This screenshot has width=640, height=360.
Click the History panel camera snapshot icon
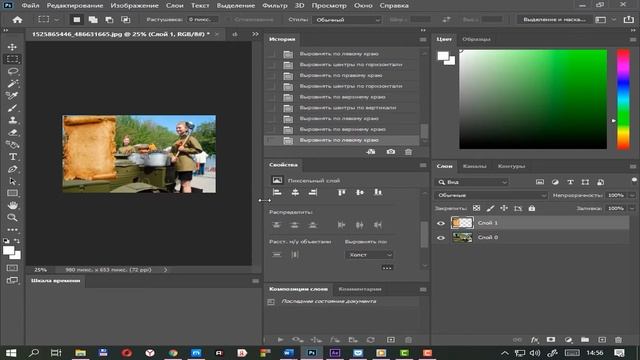[391, 152]
